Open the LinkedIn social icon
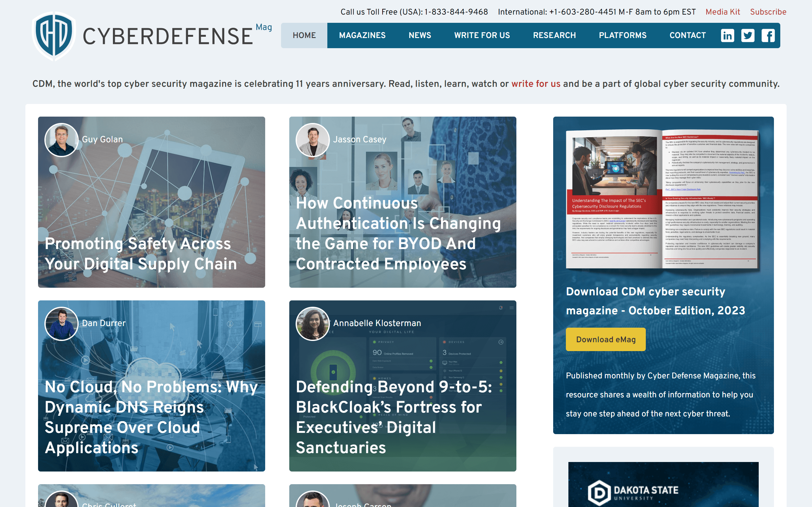This screenshot has height=507, width=812. pos(727,35)
